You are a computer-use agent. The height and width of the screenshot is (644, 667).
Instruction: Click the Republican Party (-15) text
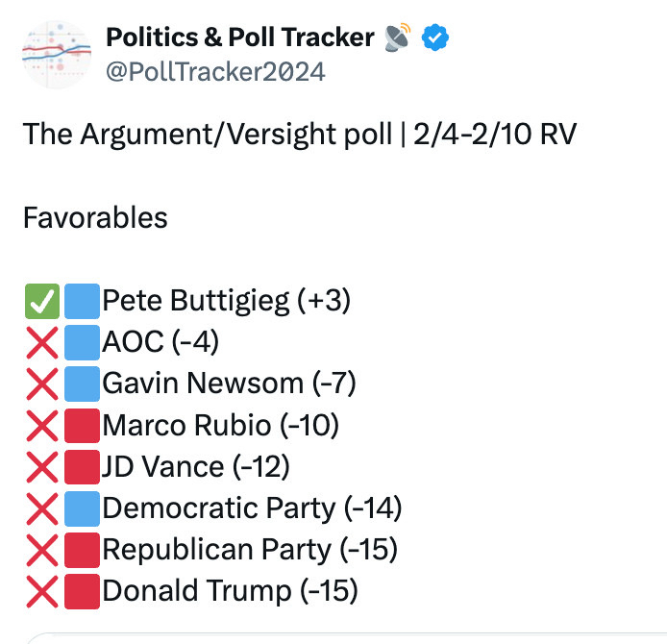(250, 550)
